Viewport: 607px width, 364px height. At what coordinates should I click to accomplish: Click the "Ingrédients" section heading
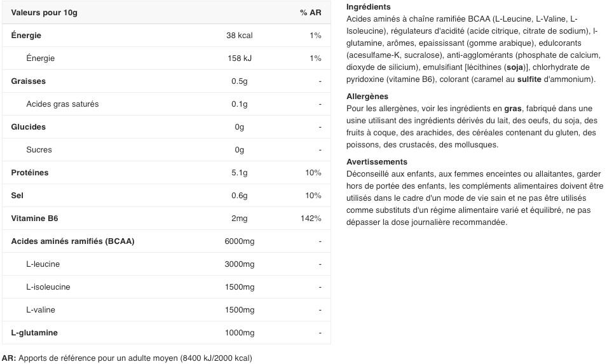pos(369,7)
